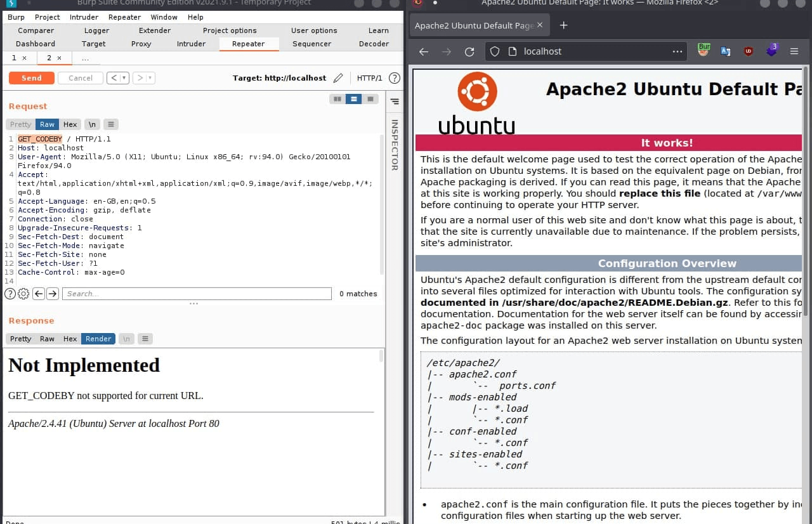Switch to the Proxy tab
The height and width of the screenshot is (524, 812).
pyautogui.click(x=141, y=44)
